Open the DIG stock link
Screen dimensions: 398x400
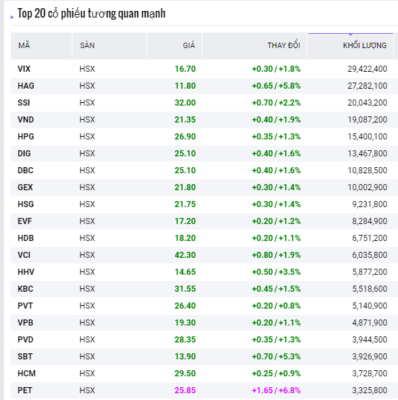click(24, 153)
